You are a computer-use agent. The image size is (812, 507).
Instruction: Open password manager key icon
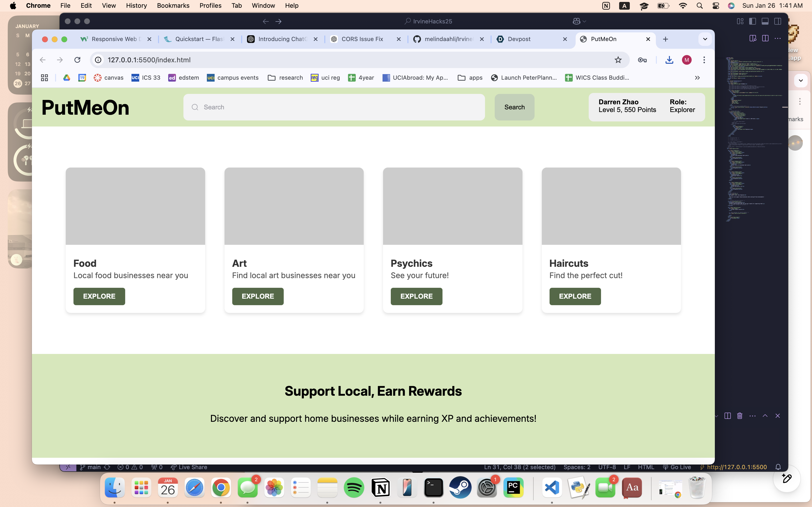tap(642, 60)
